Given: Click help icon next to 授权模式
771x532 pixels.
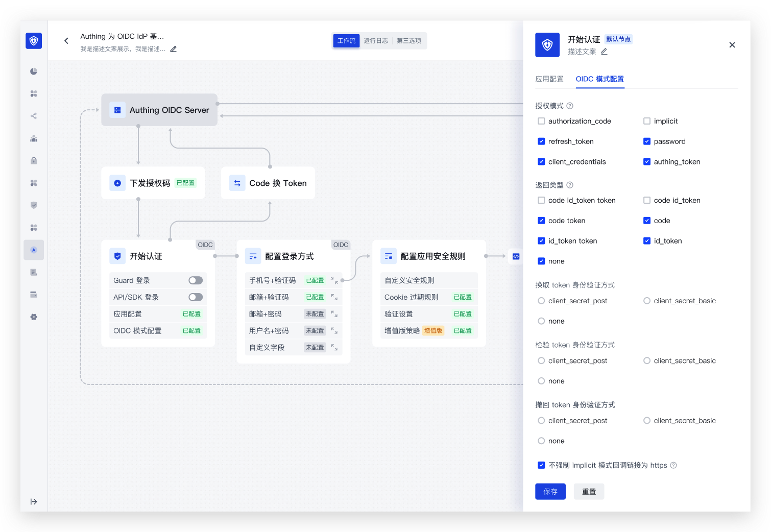Looking at the screenshot, I should 570,106.
